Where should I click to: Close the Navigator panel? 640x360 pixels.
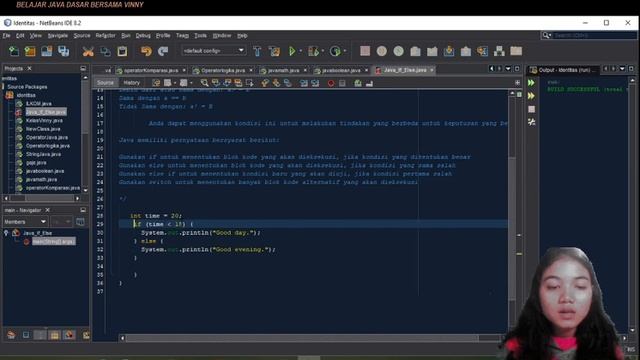(47, 210)
